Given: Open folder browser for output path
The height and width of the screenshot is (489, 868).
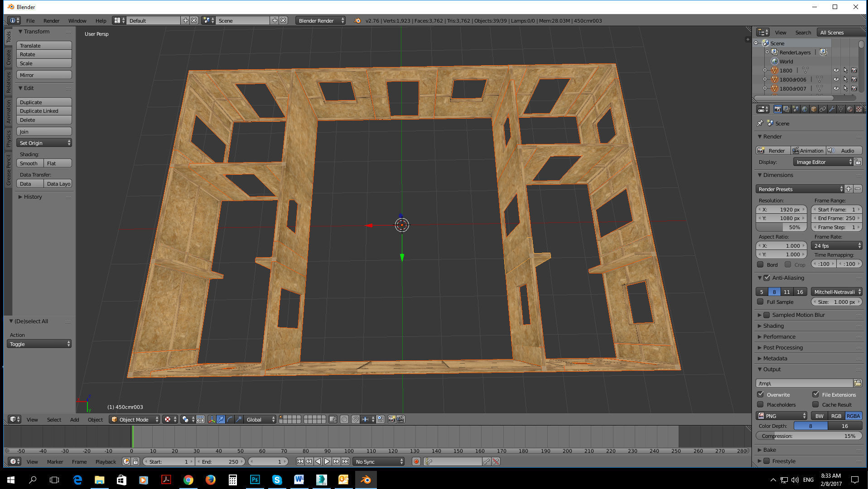Looking at the screenshot, I should tap(858, 383).
